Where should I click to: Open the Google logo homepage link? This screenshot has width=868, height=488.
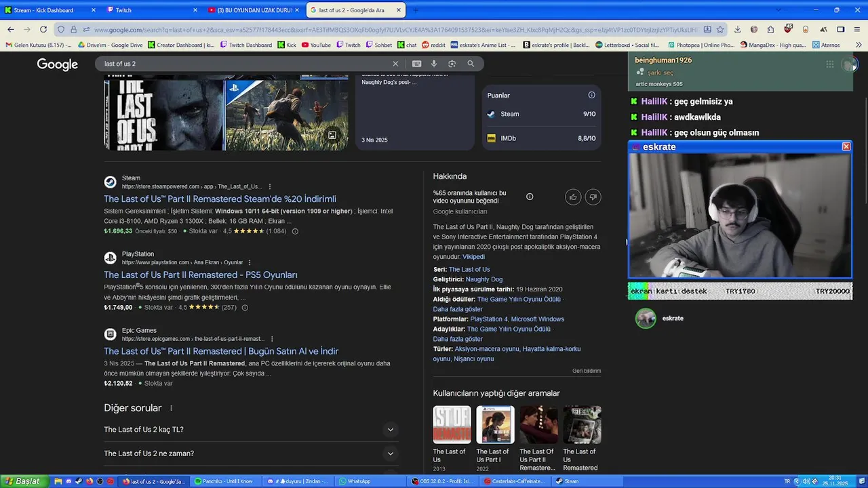[x=58, y=64]
